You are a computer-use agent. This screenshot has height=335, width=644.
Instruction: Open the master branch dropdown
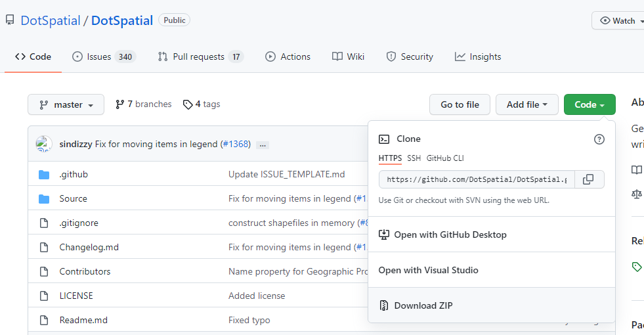tap(66, 104)
